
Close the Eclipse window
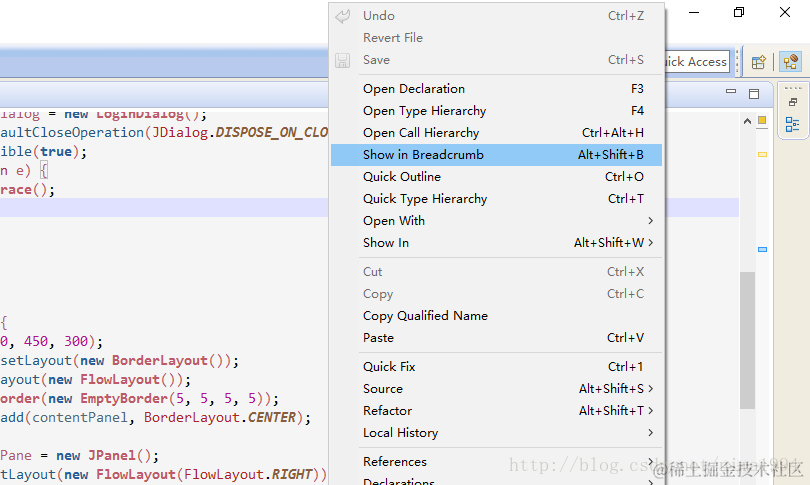[785, 12]
